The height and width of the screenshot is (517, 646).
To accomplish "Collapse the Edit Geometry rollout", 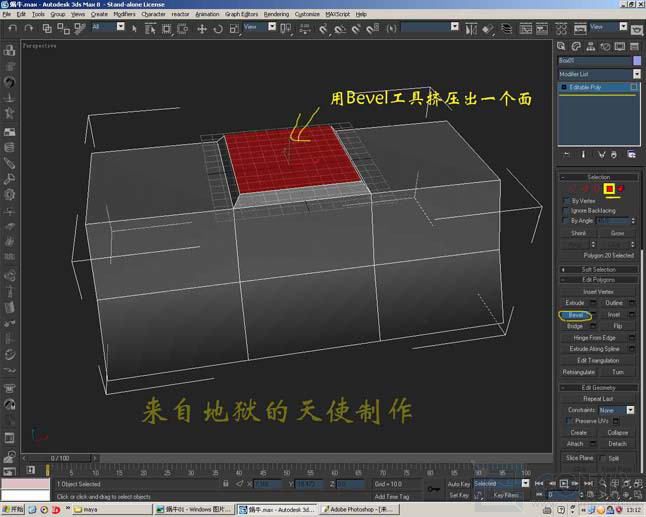I will point(599,388).
